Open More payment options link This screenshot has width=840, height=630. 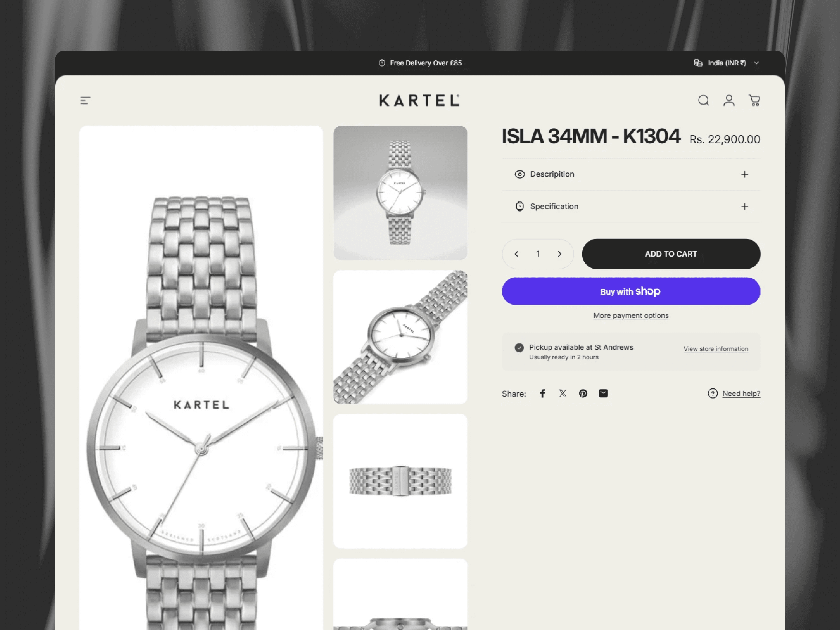click(x=631, y=316)
